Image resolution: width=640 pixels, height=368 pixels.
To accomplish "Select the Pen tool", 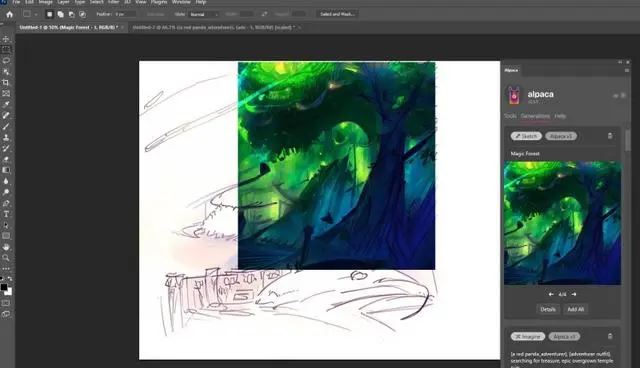I will [6, 203].
